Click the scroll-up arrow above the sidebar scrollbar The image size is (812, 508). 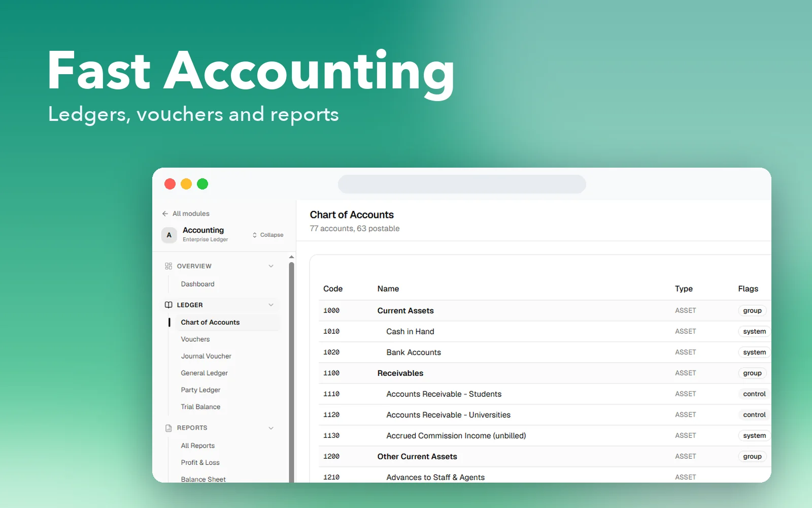coord(291,257)
